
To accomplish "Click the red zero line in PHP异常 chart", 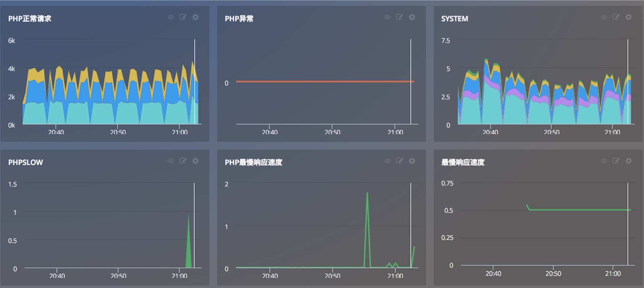I will coord(325,82).
